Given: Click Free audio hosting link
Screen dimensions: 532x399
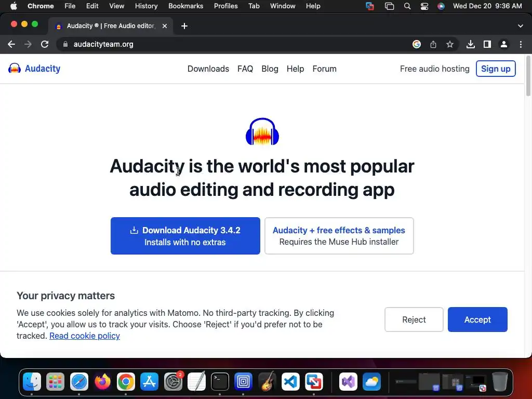Looking at the screenshot, I should pos(435,69).
